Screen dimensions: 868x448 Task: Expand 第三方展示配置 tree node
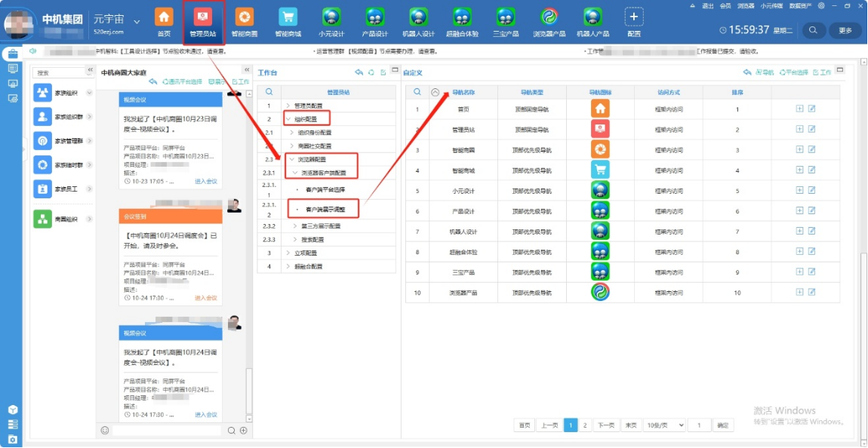pyautogui.click(x=296, y=226)
